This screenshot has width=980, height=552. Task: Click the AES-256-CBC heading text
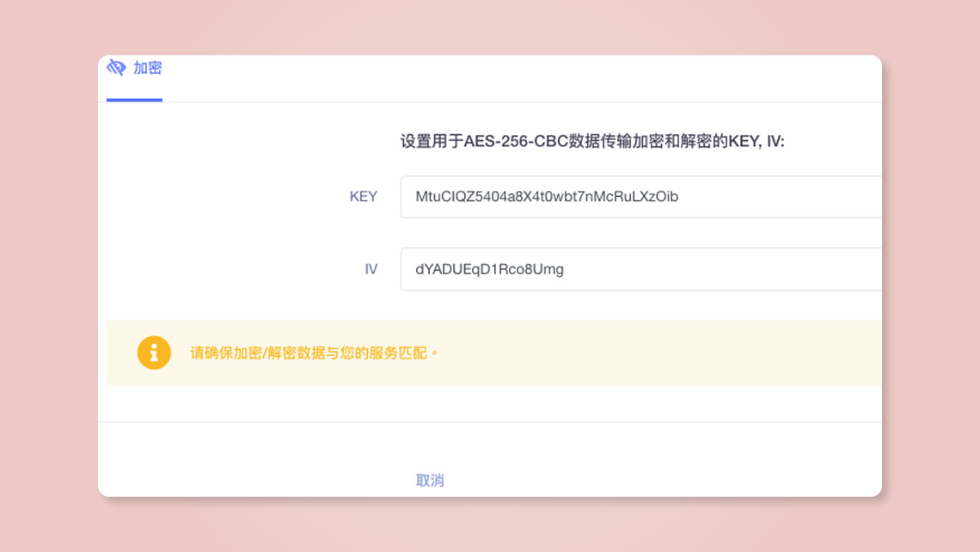(592, 141)
